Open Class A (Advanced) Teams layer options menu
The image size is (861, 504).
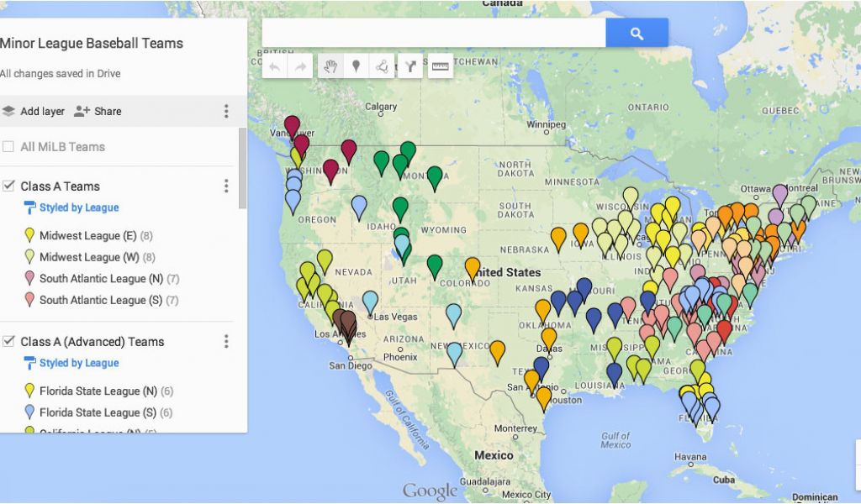[226, 342]
